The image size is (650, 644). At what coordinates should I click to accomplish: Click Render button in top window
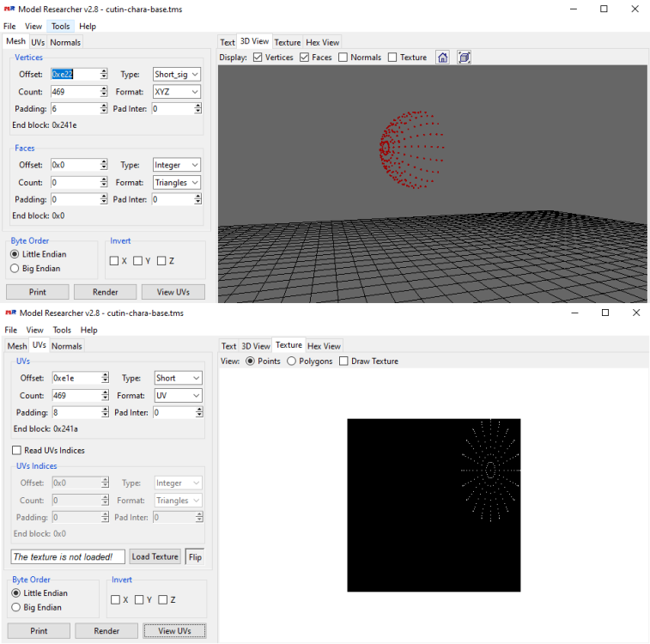(106, 292)
